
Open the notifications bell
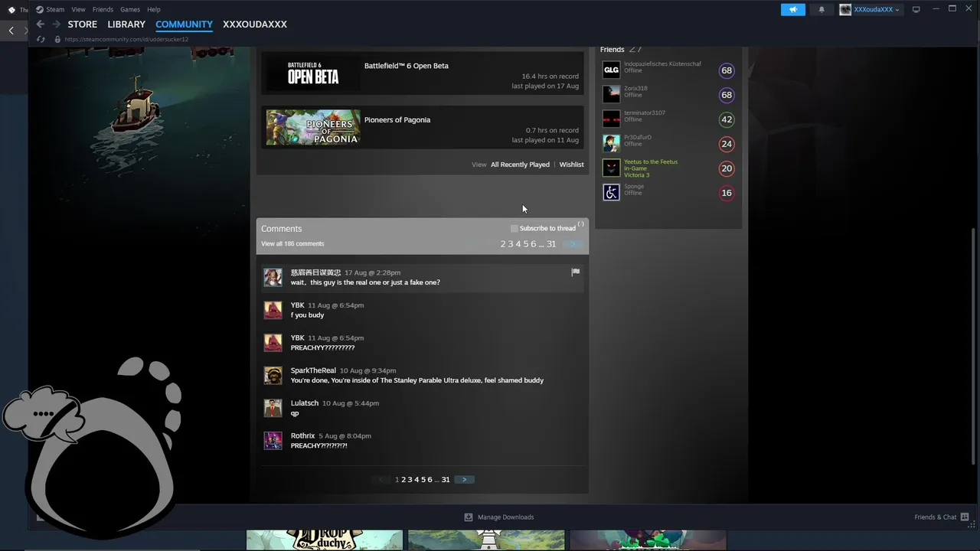[x=822, y=9]
